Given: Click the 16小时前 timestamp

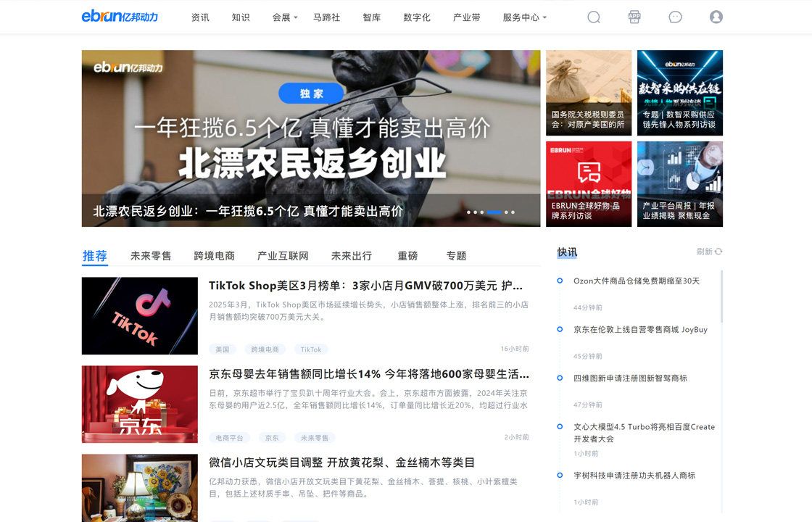Looking at the screenshot, I should (x=515, y=349).
